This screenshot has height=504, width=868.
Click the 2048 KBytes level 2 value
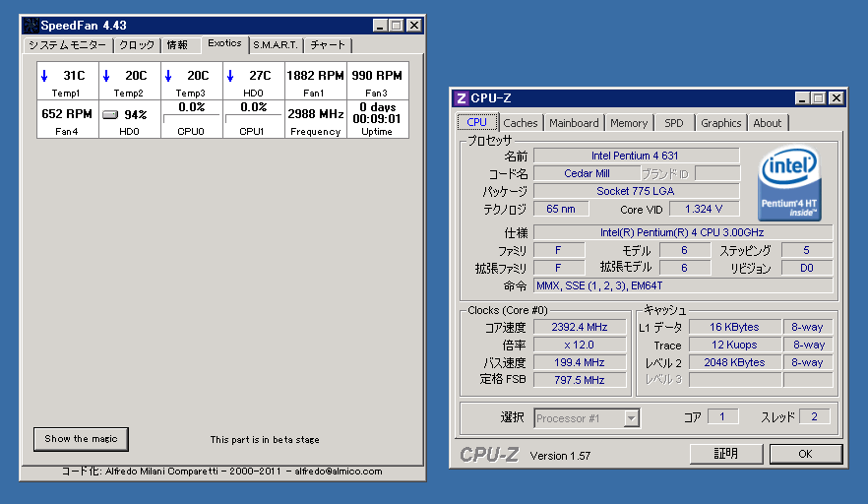pos(734,362)
